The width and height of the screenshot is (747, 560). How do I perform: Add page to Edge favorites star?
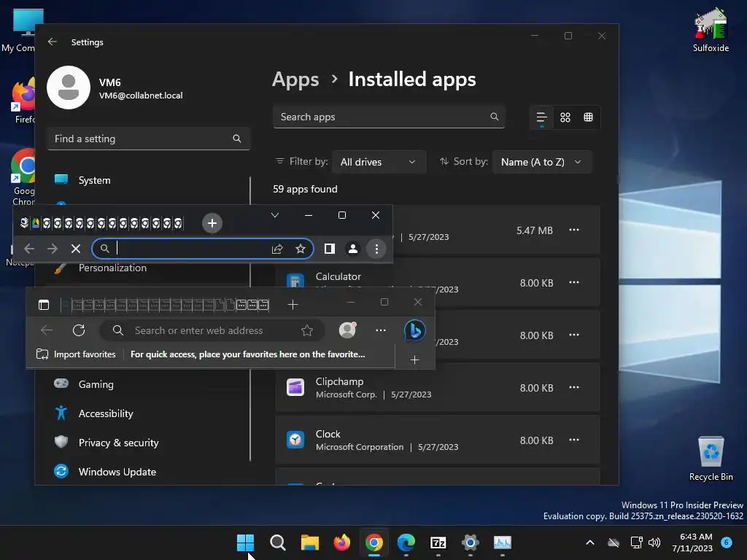307,330
